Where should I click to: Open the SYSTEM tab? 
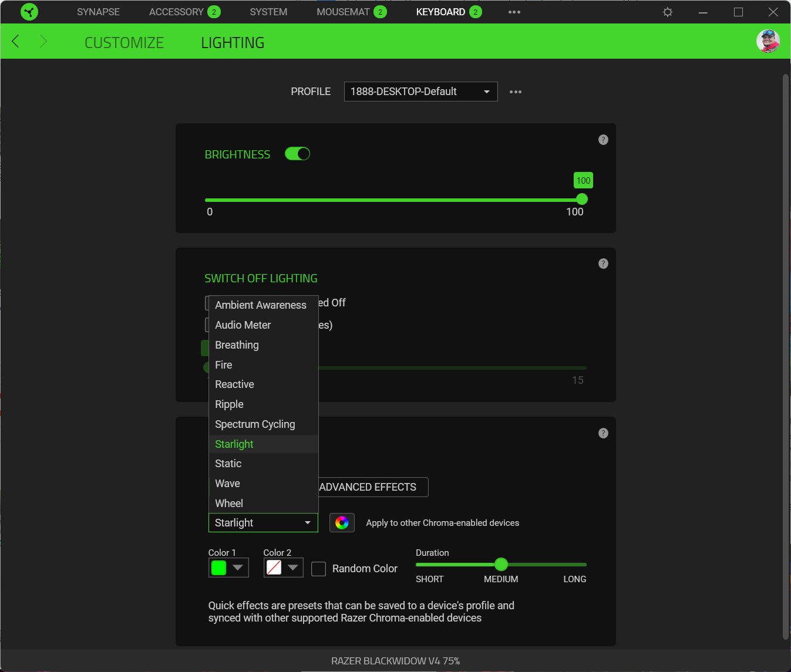268,12
